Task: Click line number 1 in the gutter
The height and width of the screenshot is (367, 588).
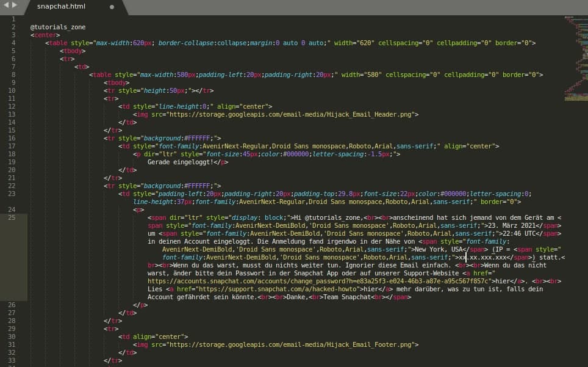Action: [14, 20]
